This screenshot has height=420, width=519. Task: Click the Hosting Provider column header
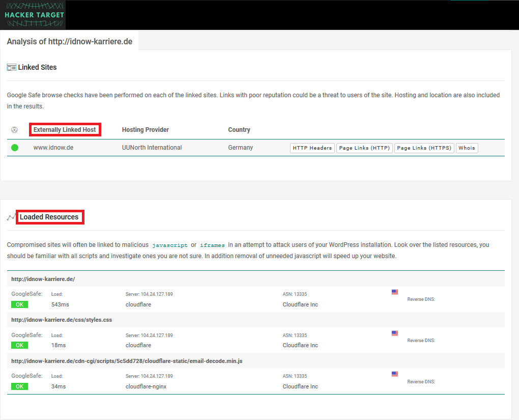146,130
